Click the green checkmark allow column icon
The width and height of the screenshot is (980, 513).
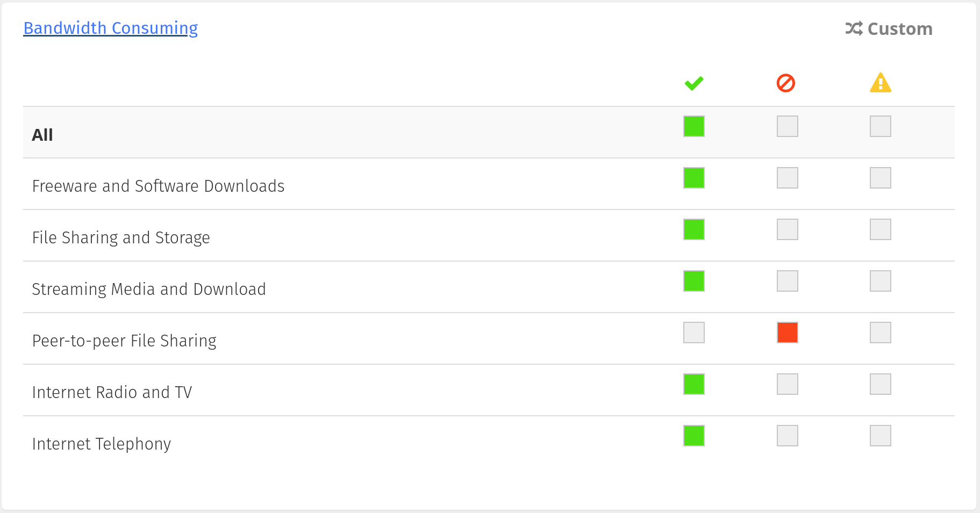tap(694, 83)
